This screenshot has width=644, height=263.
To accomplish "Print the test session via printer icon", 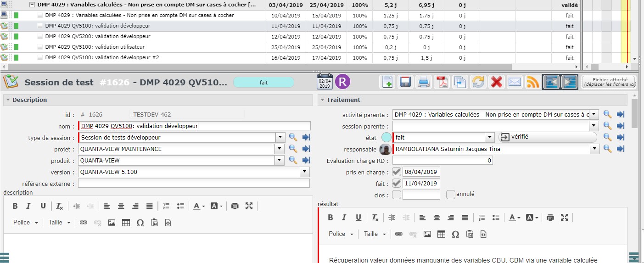I will coord(423,82).
